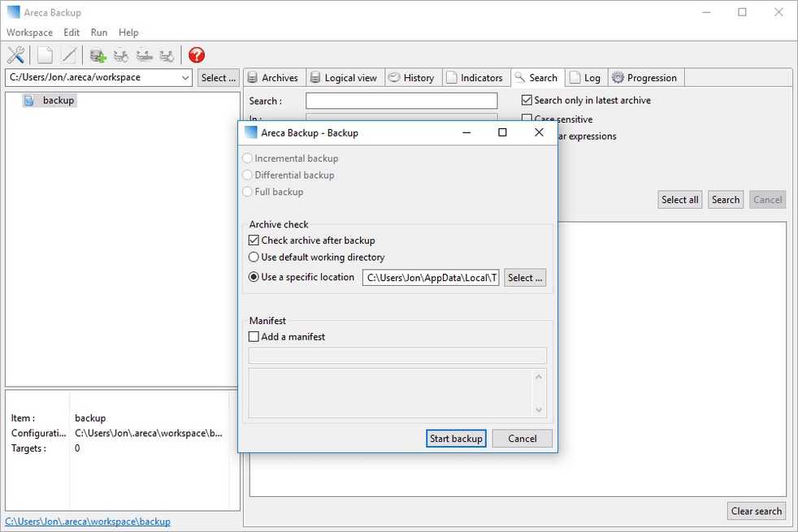The image size is (798, 532).
Task: Switch to the Search tab
Action: point(537,77)
